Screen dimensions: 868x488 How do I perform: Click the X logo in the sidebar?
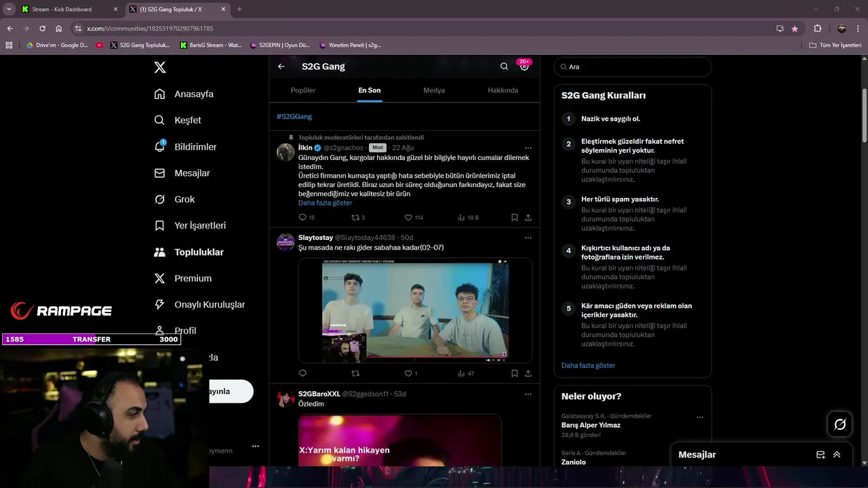pos(159,67)
